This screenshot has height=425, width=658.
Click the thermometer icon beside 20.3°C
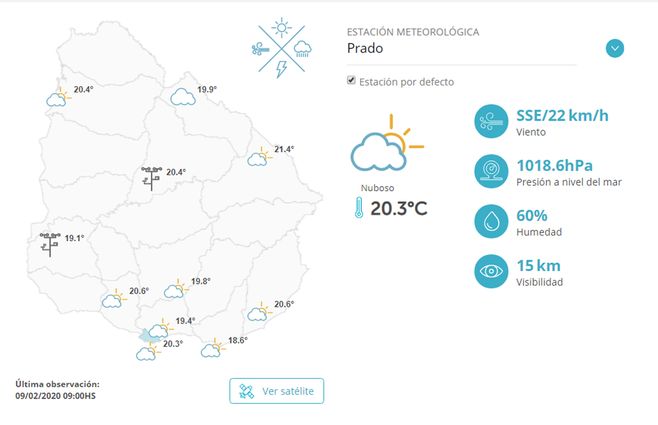[359, 208]
